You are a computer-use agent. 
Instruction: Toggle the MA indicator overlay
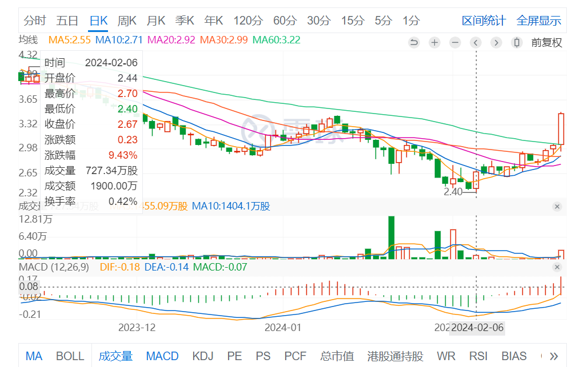[34, 356]
